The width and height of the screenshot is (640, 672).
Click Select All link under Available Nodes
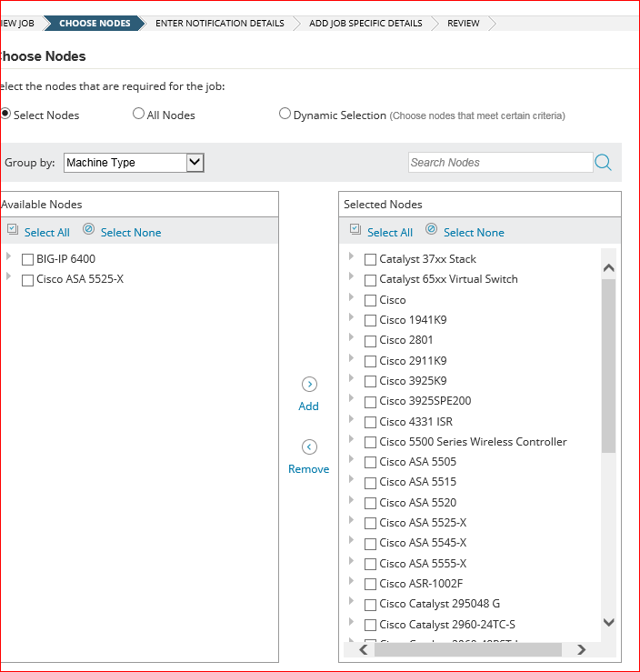(47, 233)
